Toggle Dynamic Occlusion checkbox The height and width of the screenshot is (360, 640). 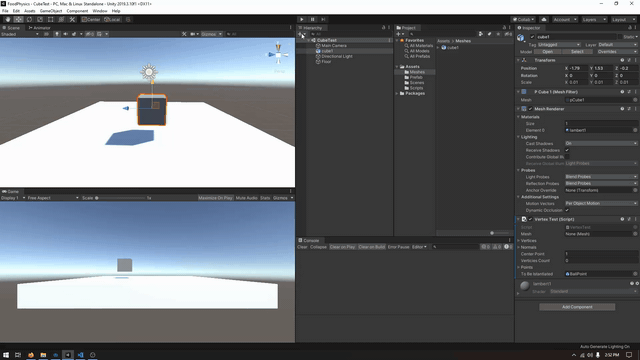tap(567, 210)
